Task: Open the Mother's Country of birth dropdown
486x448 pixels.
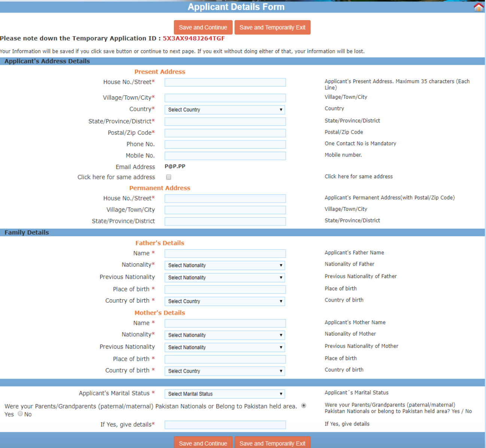Action: [x=225, y=371]
